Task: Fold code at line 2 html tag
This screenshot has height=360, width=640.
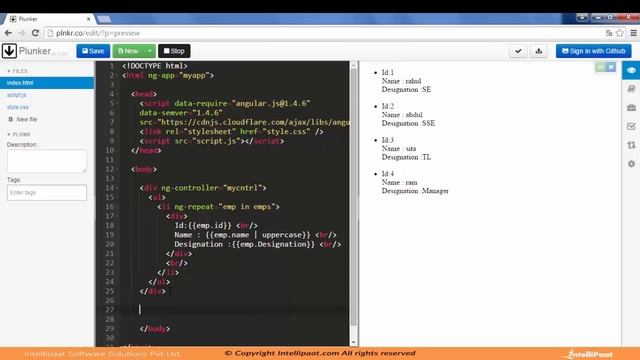Action: click(x=118, y=76)
